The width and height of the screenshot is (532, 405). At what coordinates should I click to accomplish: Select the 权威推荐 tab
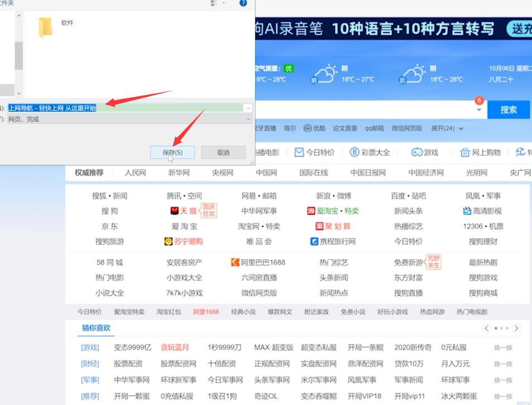click(x=89, y=173)
